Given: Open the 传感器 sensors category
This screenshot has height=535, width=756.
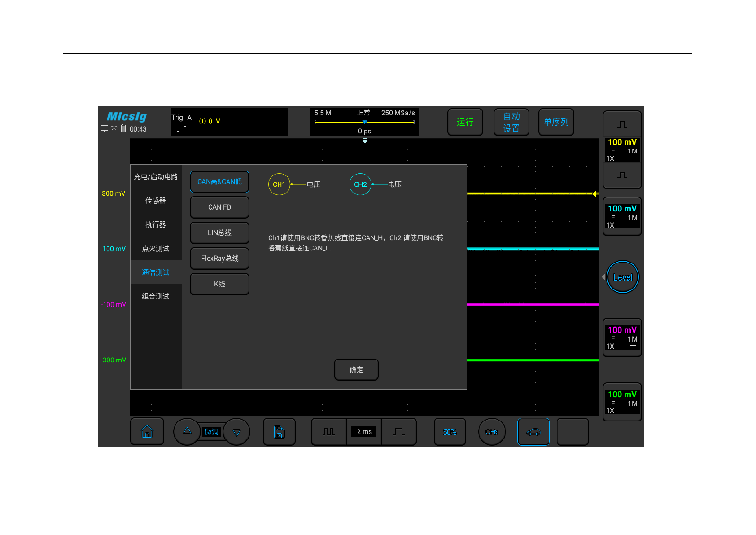Looking at the screenshot, I should point(156,201).
